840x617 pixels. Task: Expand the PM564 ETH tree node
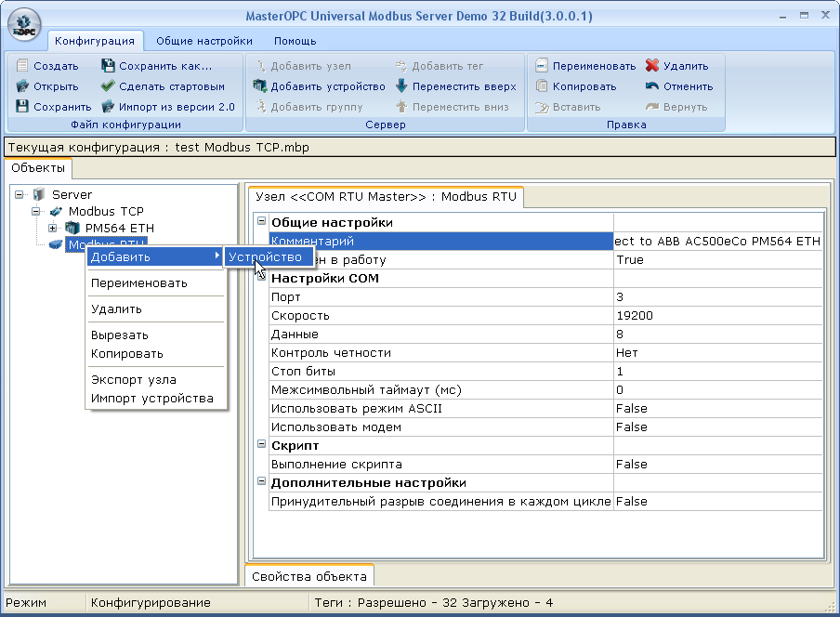[53, 229]
